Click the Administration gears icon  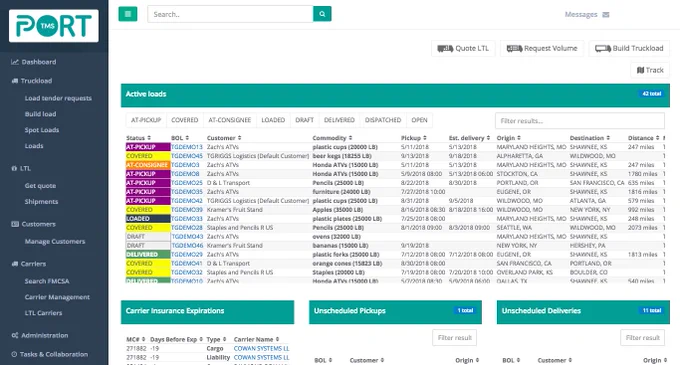click(x=15, y=336)
